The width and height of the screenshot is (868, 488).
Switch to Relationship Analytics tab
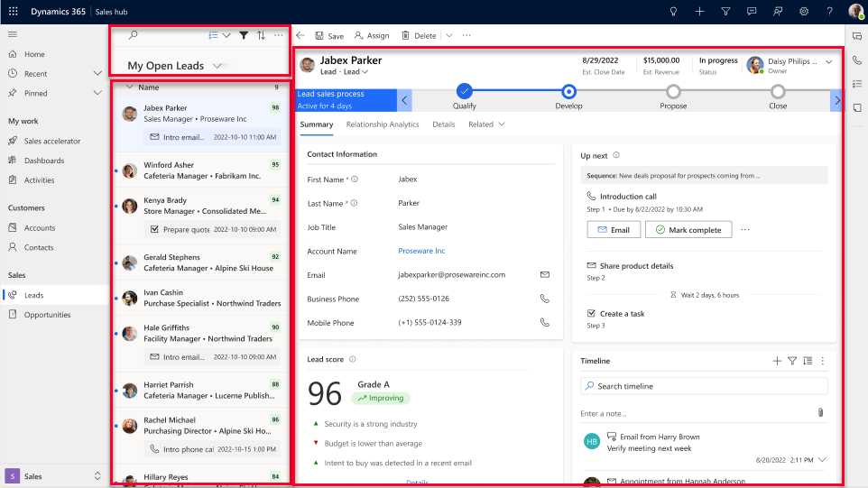pyautogui.click(x=383, y=124)
